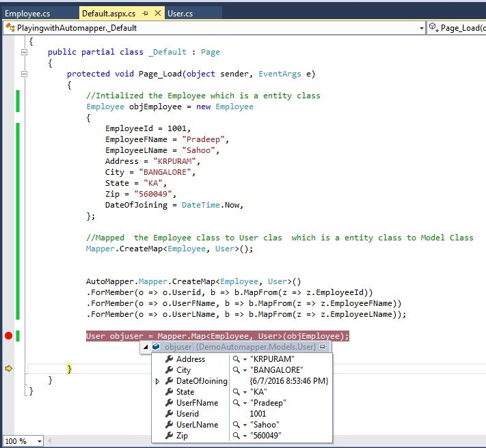
Task: Click the magnifier icon next to City value
Action: pyautogui.click(x=235, y=370)
